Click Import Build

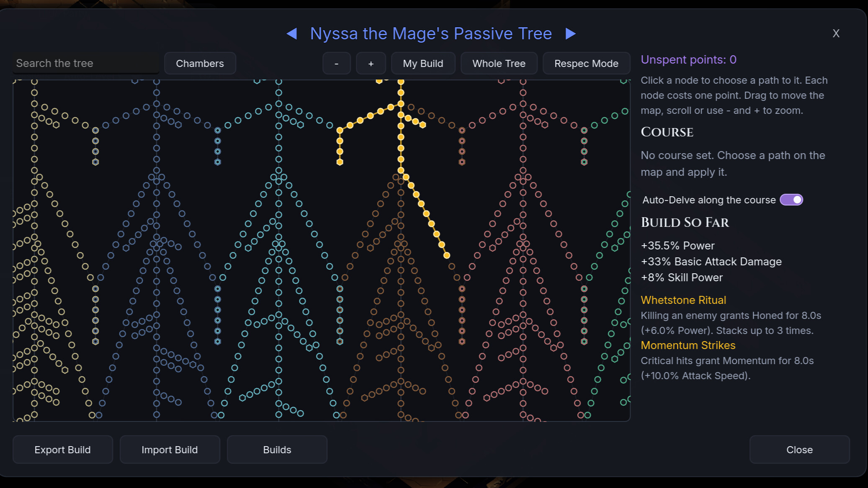170,449
